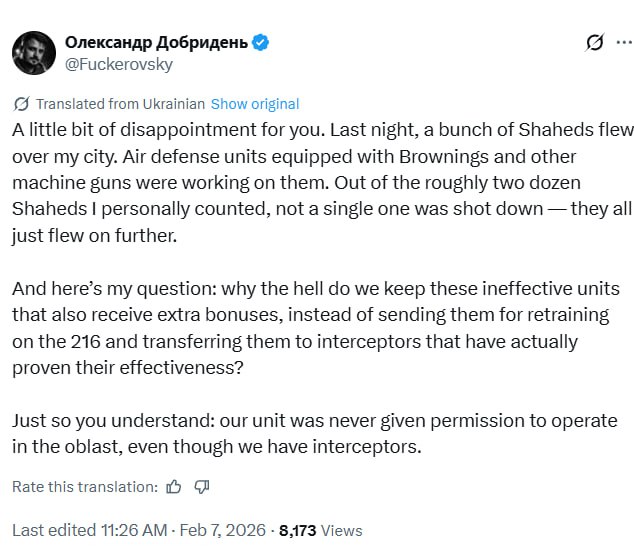
Task: Open the author's profile picture
Action: 33,51
